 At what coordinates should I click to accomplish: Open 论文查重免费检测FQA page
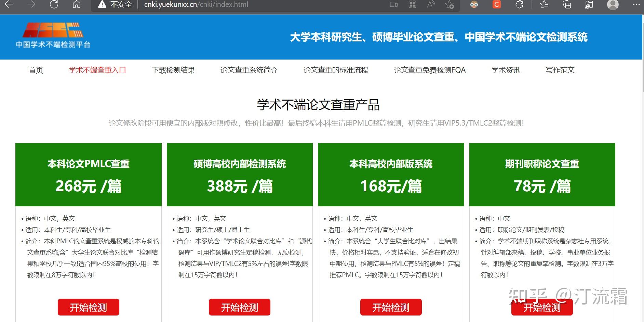(x=430, y=70)
